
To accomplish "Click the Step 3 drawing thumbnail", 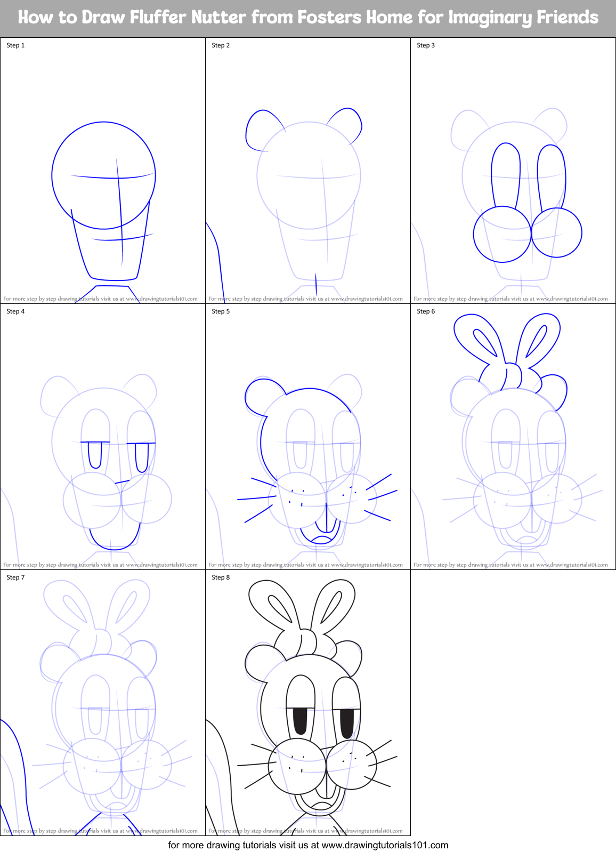I will (513, 171).
